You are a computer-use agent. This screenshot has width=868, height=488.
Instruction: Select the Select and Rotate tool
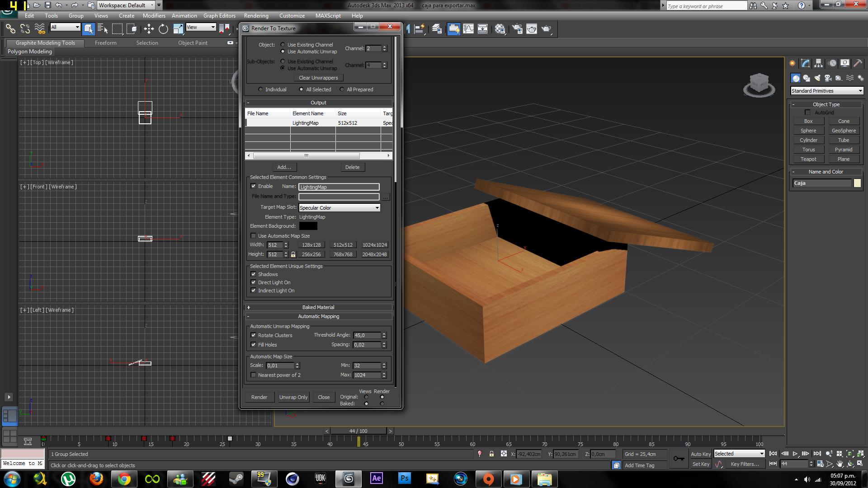(163, 29)
